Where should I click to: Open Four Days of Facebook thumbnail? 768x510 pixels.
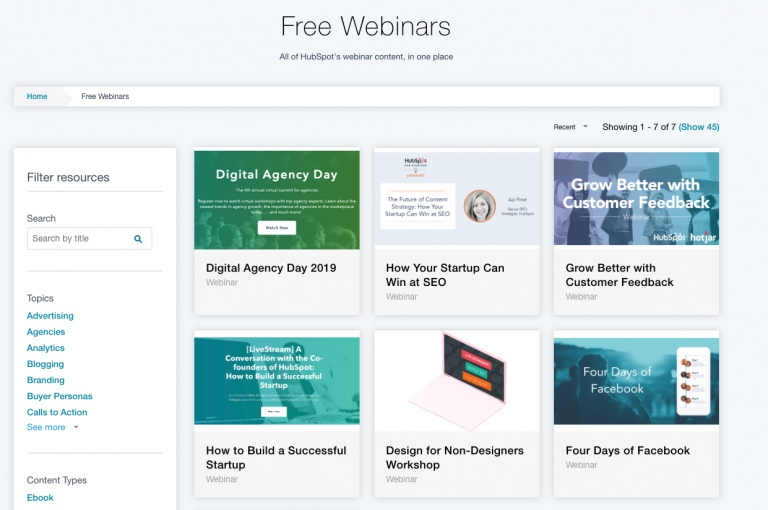(x=636, y=381)
